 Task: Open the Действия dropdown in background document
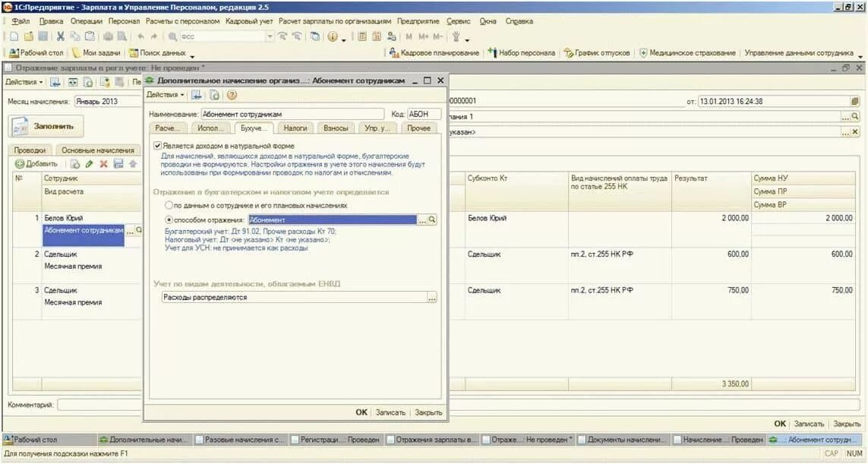point(24,82)
